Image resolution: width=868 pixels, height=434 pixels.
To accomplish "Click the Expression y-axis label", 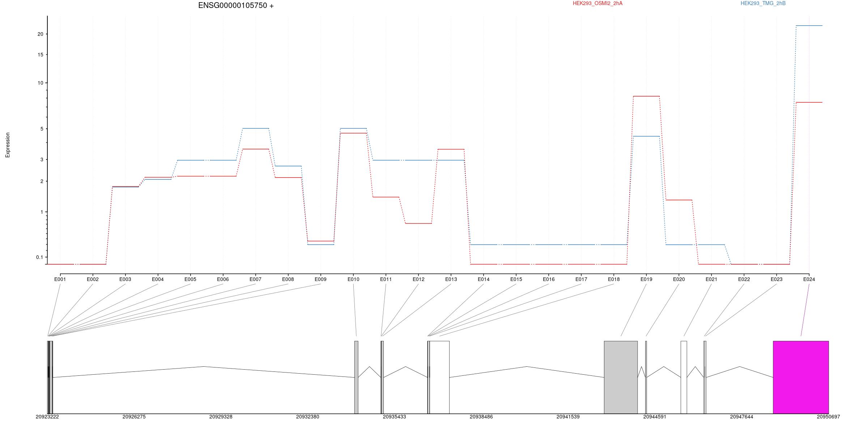I will (8, 145).
